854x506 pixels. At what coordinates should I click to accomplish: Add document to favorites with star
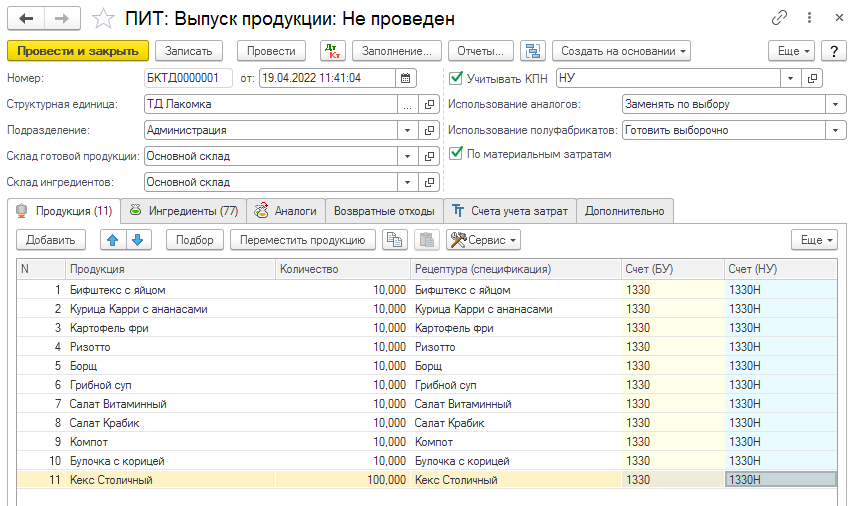click(x=102, y=18)
